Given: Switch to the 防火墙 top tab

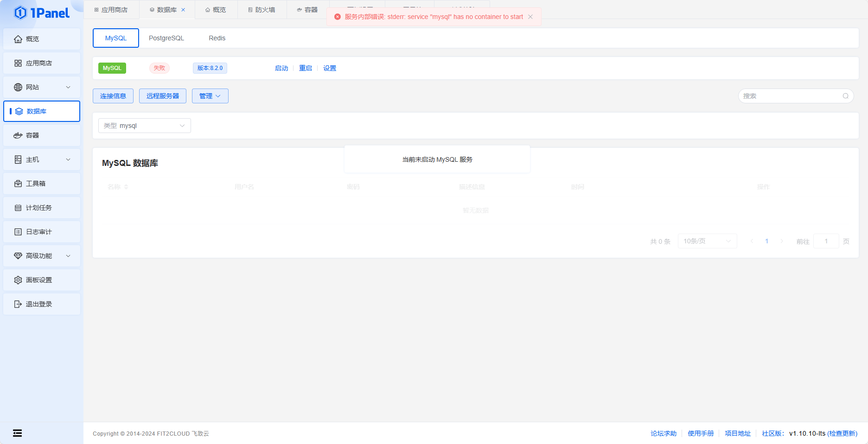Looking at the screenshot, I should click(x=262, y=10).
